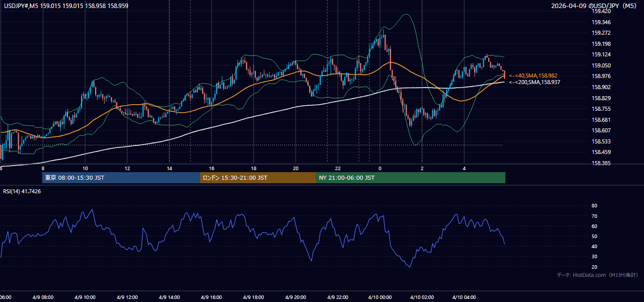Image resolution: width=644 pixels, height=302 pixels.
Task: Click RSI scale value 60
Action: coord(594,226)
